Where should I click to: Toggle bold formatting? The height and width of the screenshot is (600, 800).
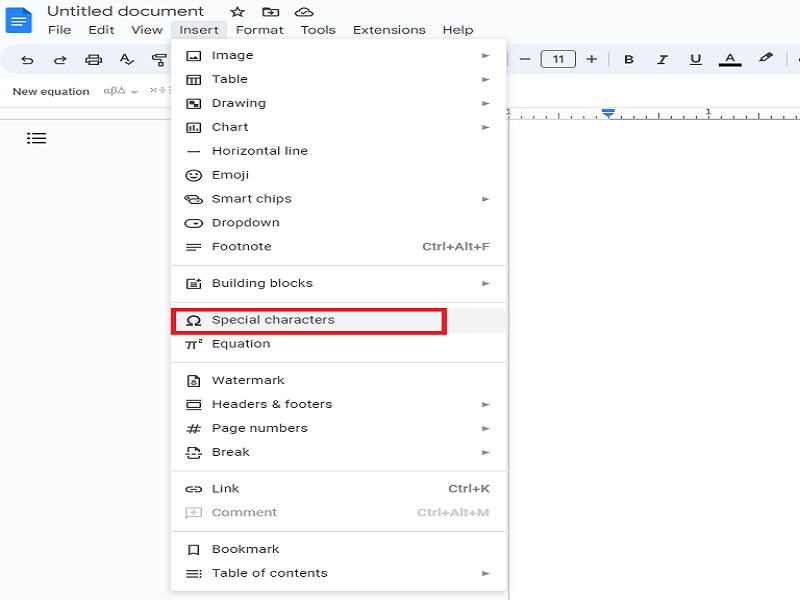[628, 59]
